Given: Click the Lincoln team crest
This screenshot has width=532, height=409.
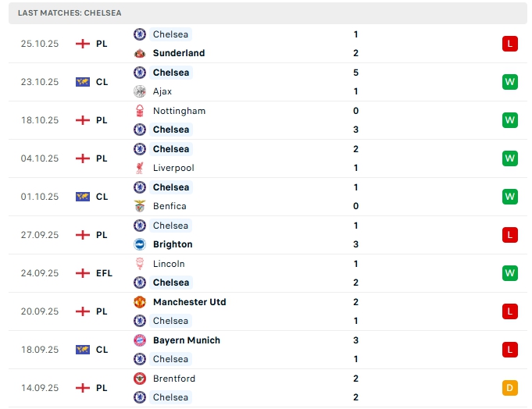Looking at the screenshot, I should coord(140,264).
